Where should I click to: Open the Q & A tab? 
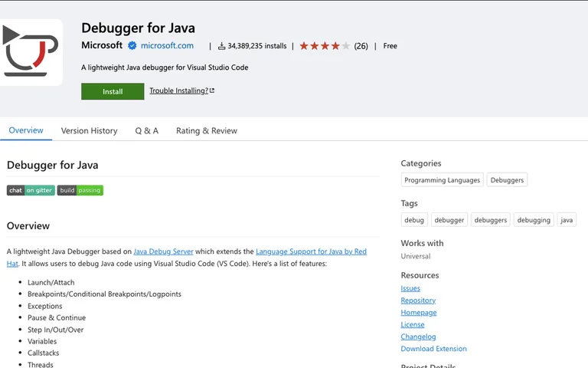click(x=147, y=130)
